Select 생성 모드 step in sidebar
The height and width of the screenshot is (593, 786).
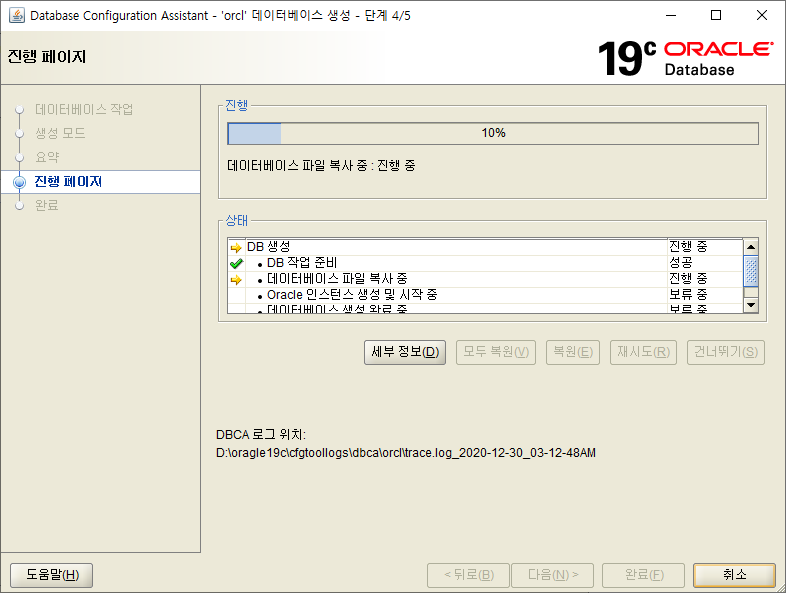pos(60,133)
